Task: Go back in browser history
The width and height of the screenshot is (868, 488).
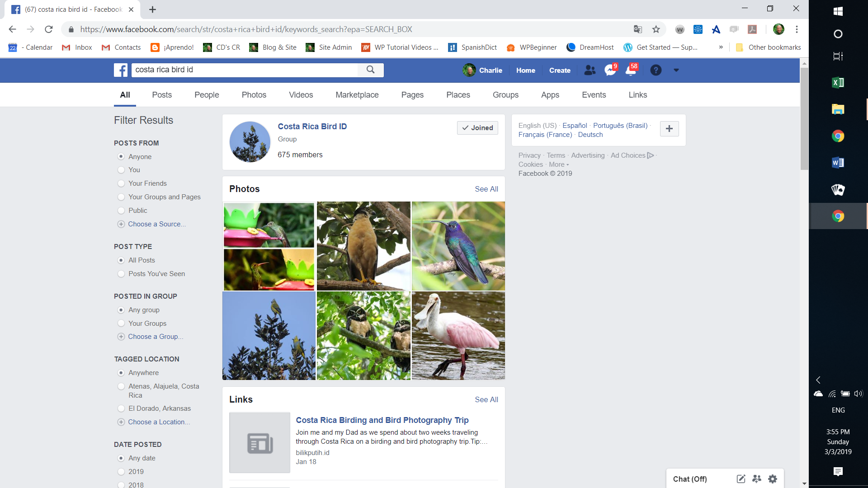Action: click(x=12, y=29)
